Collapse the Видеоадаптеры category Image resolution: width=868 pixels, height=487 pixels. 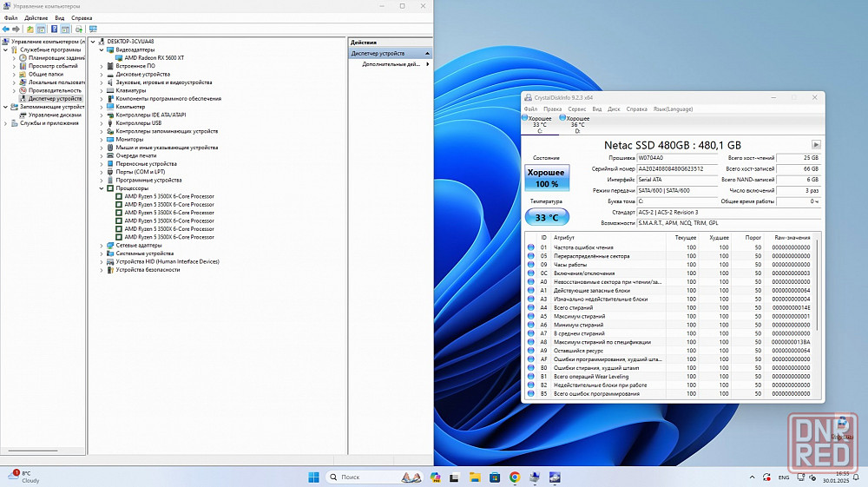[x=102, y=49]
